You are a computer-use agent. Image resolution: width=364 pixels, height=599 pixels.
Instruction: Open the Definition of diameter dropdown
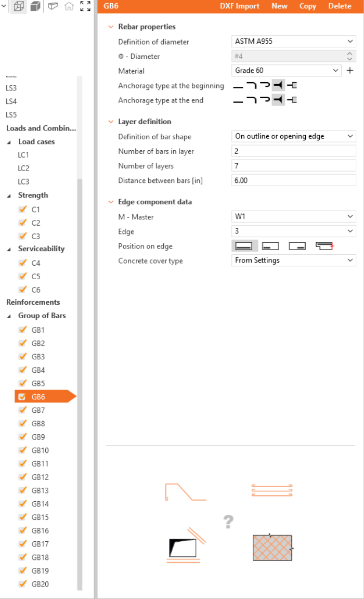point(293,42)
